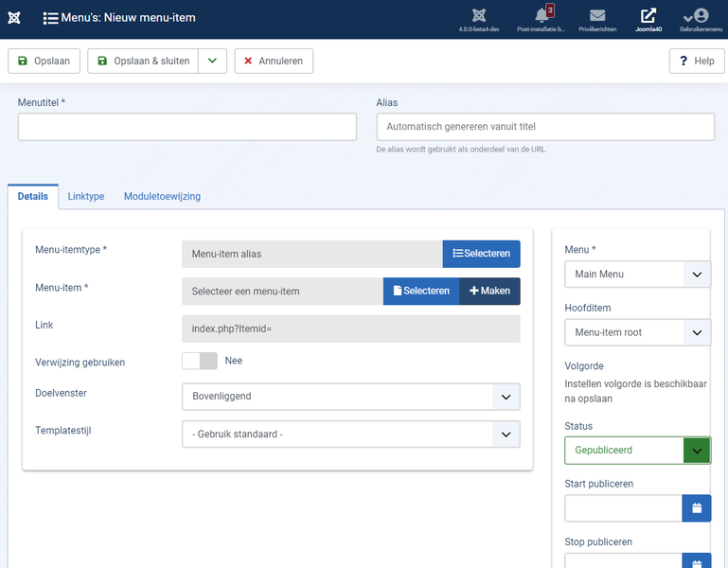The height and width of the screenshot is (568, 728).
Task: Click the Alias input field
Action: click(545, 127)
